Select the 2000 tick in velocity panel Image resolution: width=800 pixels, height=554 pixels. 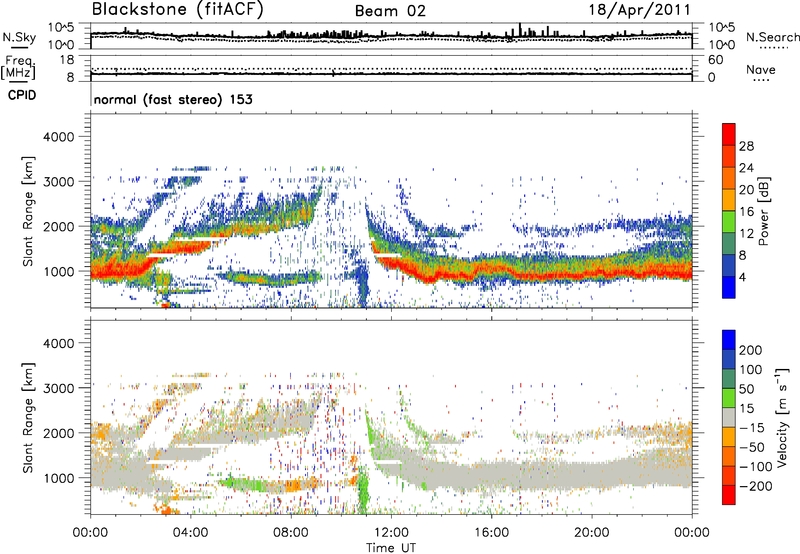pyautogui.click(x=58, y=433)
